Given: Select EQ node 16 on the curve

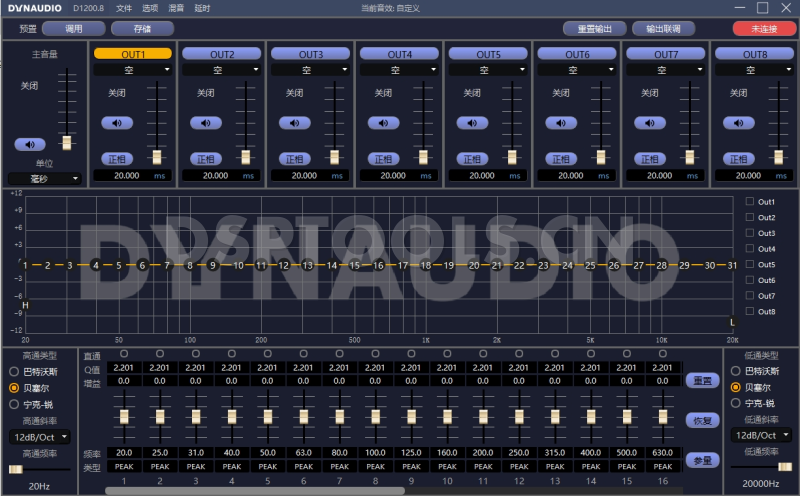Looking at the screenshot, I should (378, 265).
